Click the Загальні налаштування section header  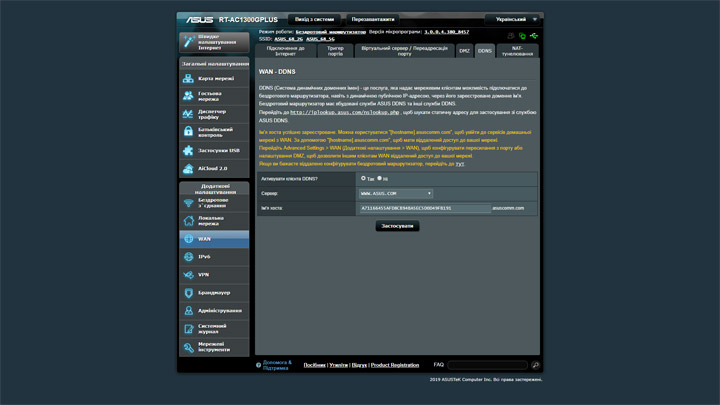coord(214,64)
